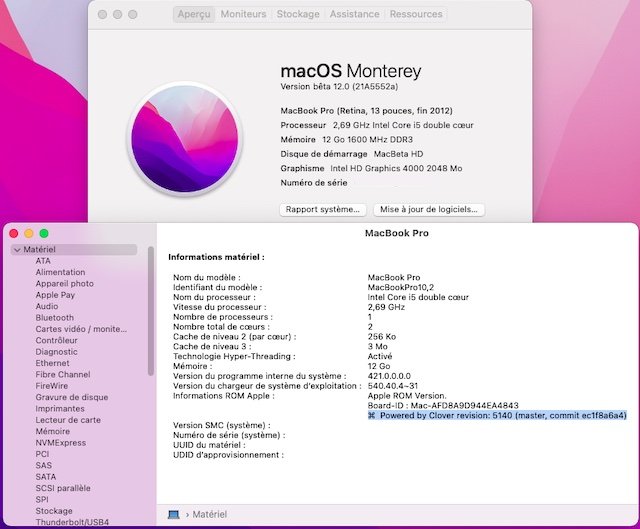Select Gravure de disque in sidebar
Screen dimensions: 640x529
point(72,397)
